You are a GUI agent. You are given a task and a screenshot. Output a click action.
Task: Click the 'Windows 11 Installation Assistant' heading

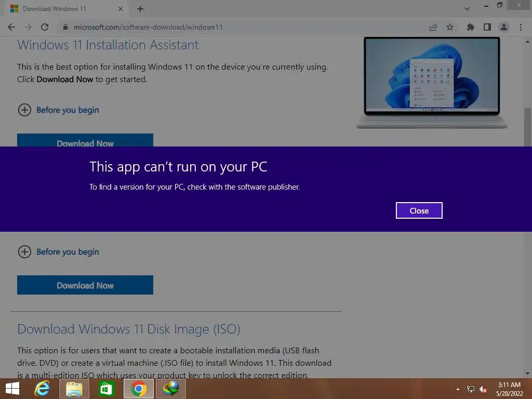[x=108, y=45]
